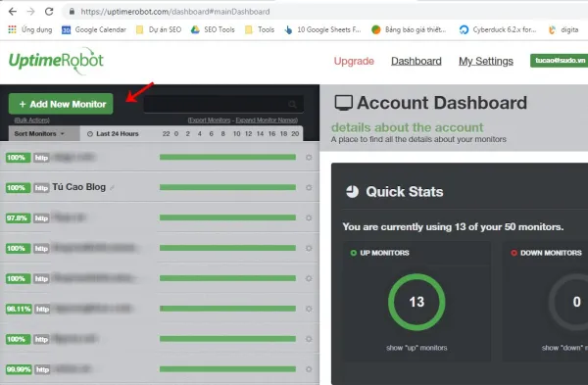Image resolution: width=588 pixels, height=385 pixels.
Task: Open gear settings for Tú Cao Blog monitor
Action: [x=309, y=187]
